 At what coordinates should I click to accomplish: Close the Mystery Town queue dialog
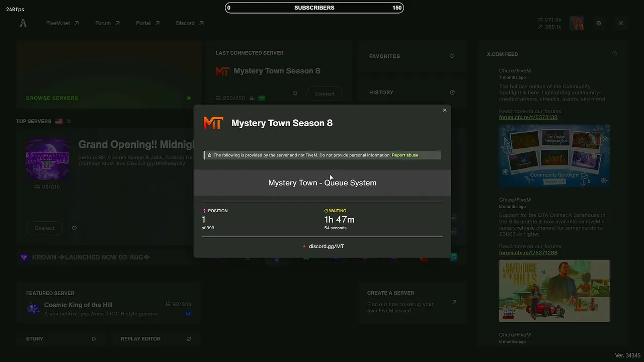(x=445, y=111)
